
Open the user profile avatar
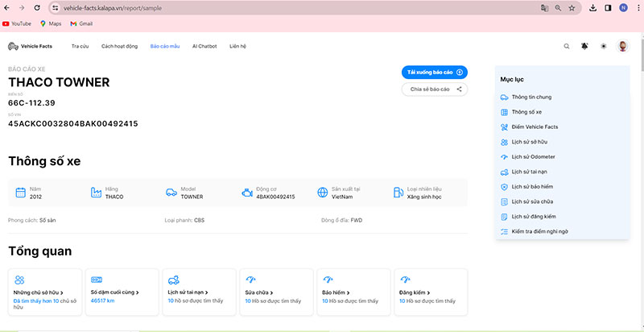coord(622,47)
